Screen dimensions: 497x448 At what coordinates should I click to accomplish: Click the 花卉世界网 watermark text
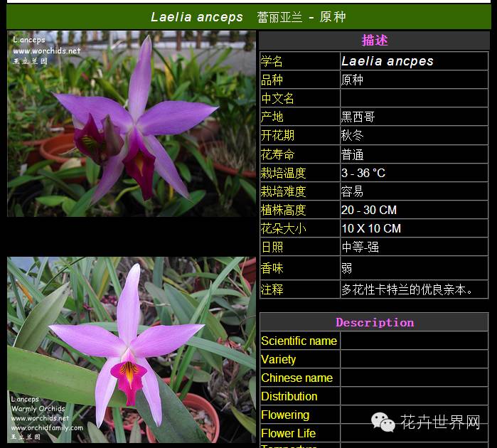pyautogui.click(x=441, y=424)
